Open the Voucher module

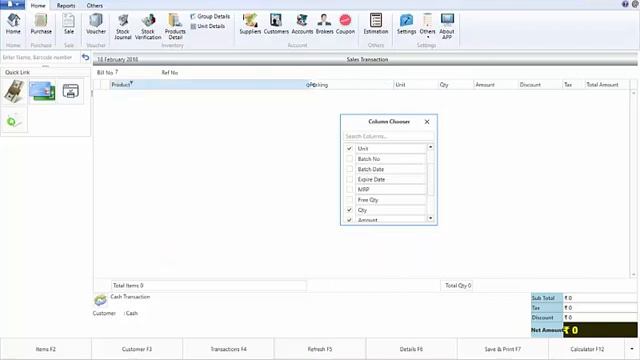tap(96, 24)
